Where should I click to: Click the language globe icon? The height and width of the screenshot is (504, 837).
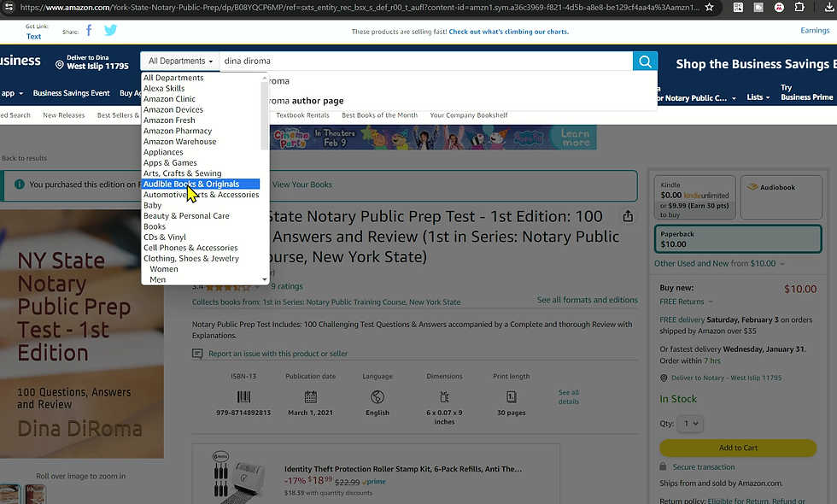click(378, 396)
